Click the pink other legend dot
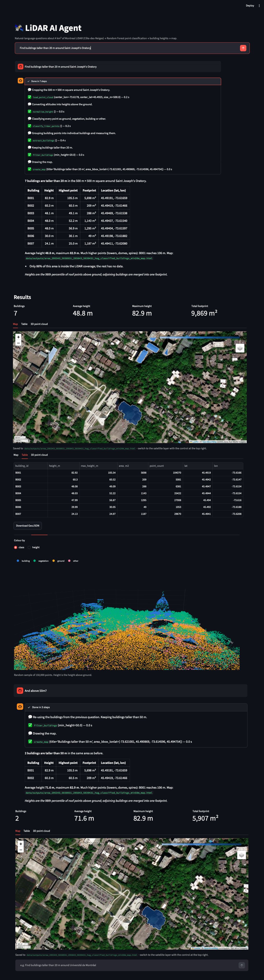264x980 pixels. point(69,561)
